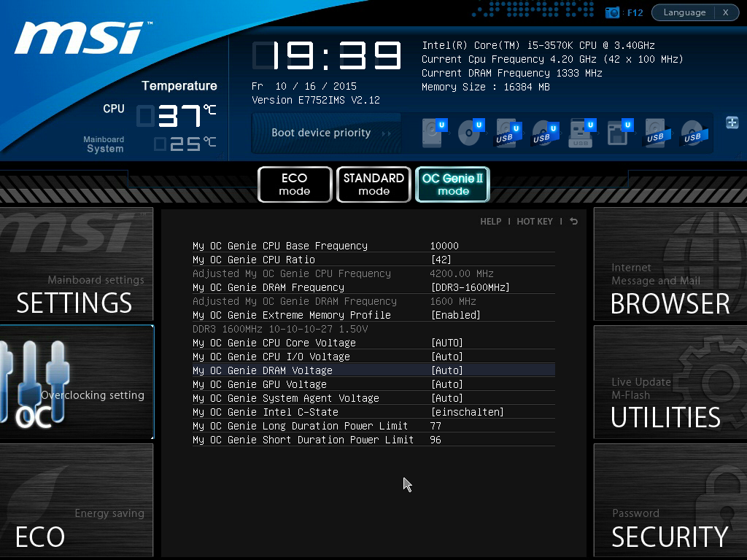Click Adjusted My OC Genie CPU Frequency row

click(x=373, y=273)
